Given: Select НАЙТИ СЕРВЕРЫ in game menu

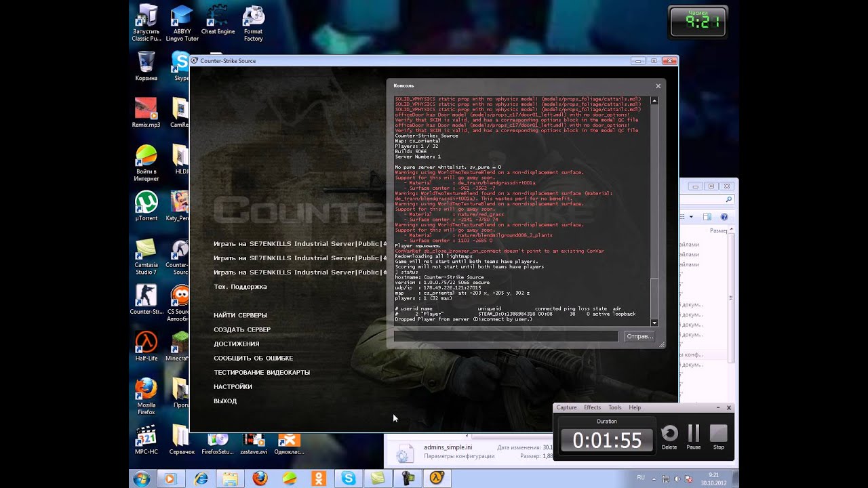Looking at the screenshot, I should tap(240, 315).
